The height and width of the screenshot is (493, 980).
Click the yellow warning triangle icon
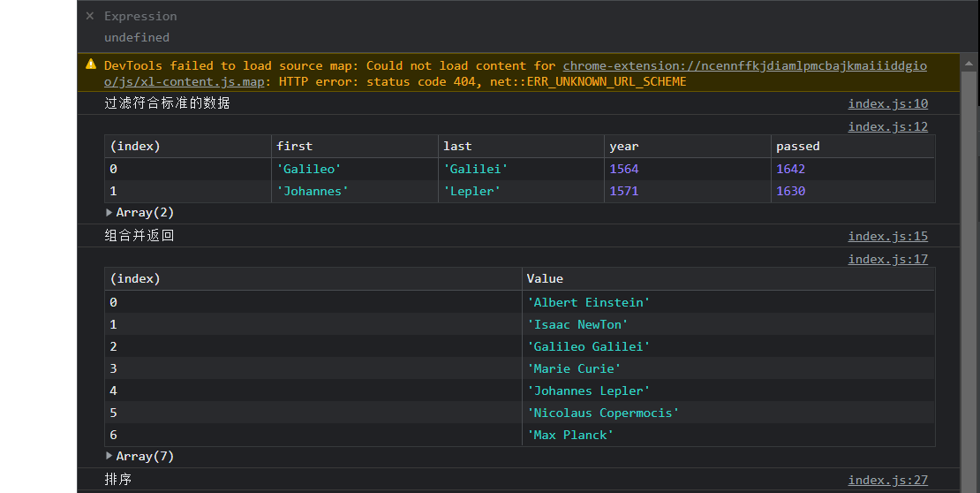(91, 64)
